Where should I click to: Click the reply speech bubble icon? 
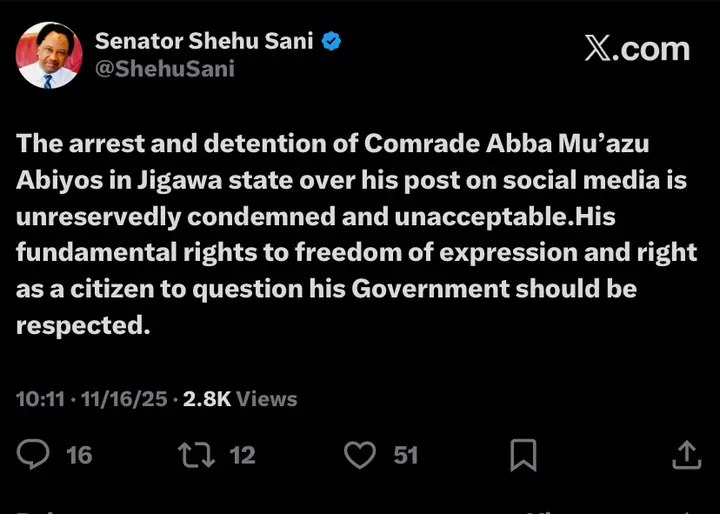pos(34,455)
